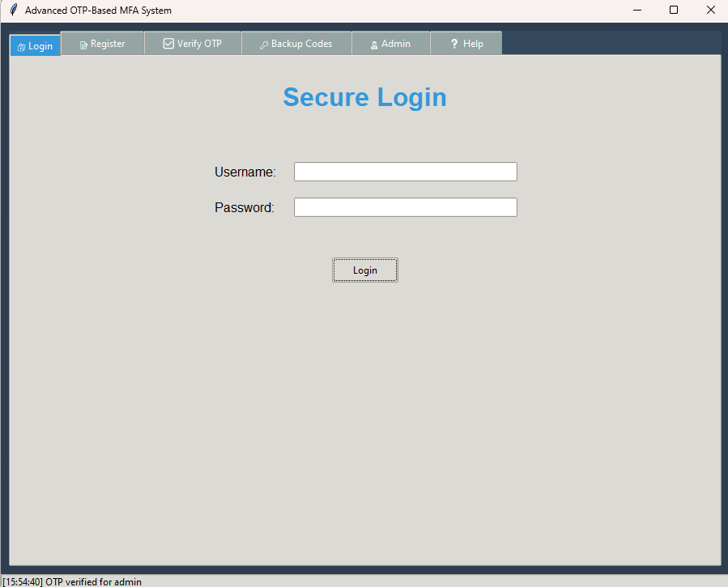Focus the Username input field

pyautogui.click(x=405, y=172)
